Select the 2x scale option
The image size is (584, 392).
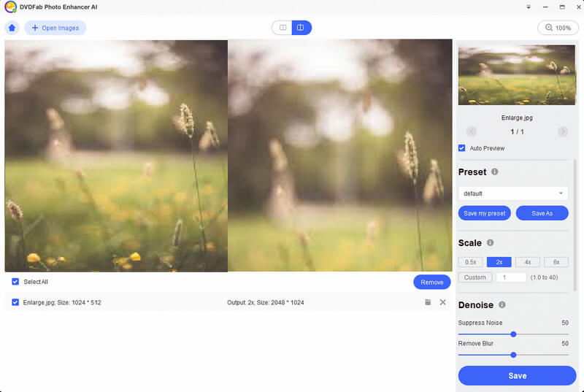point(499,262)
